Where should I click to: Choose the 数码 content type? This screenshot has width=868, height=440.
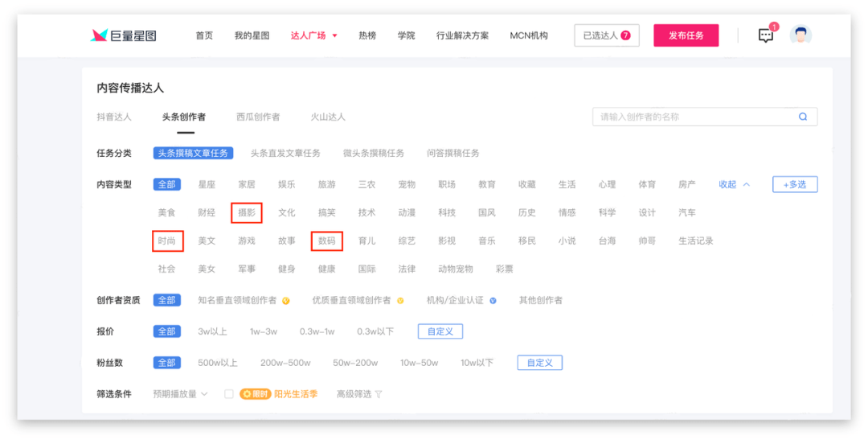pyautogui.click(x=326, y=241)
